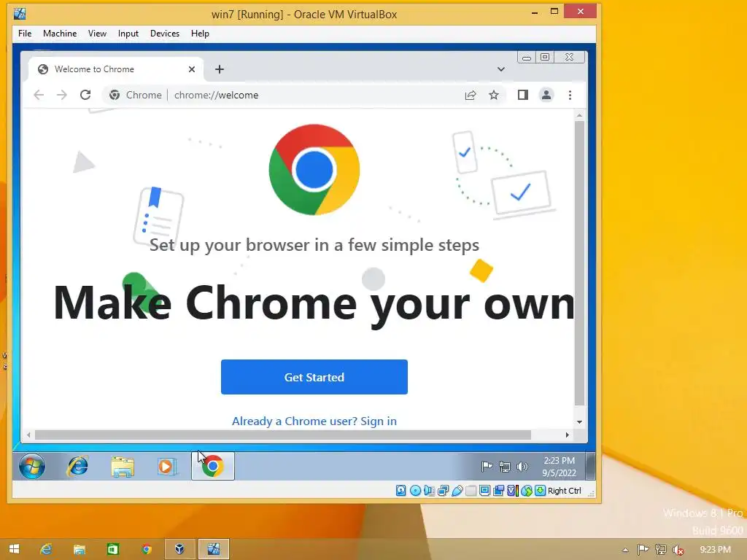This screenshot has height=560, width=747.
Task: Open Windows Explorer in the guest taskbar
Action: (123, 467)
